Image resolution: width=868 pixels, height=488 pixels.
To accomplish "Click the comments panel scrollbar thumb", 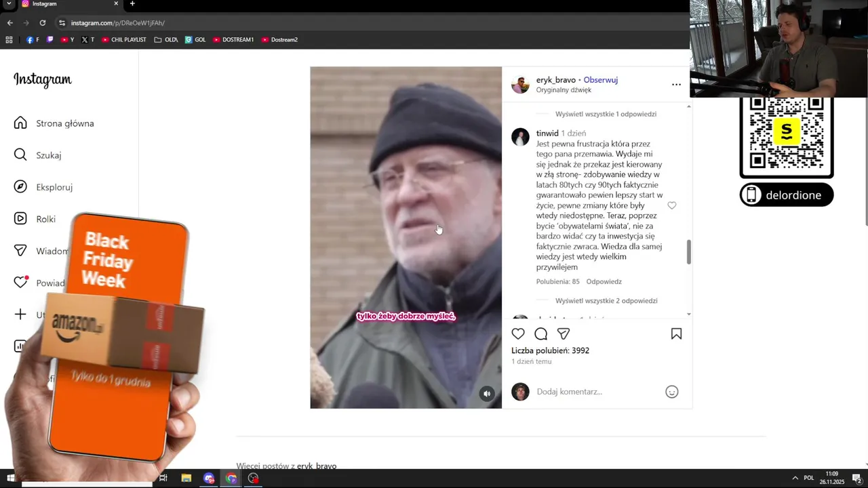I will point(689,252).
